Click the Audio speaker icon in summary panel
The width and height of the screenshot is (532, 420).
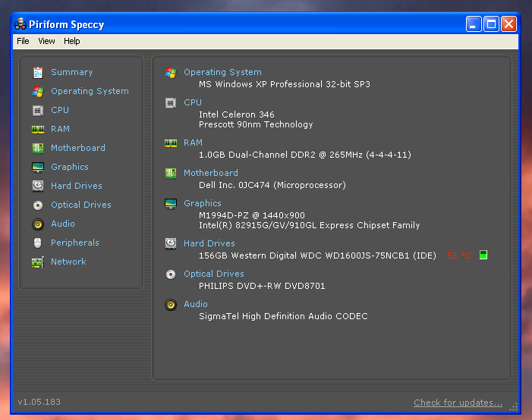[171, 305]
